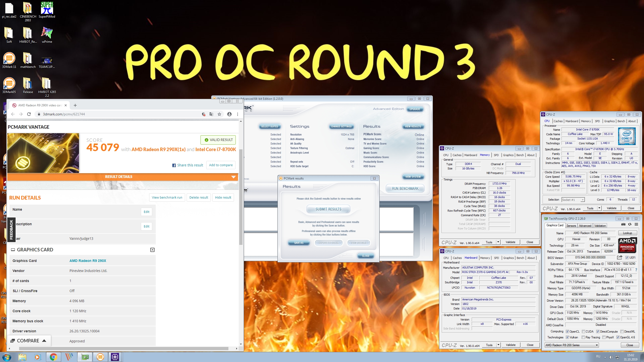Open the Chrome profile avatar menu
This screenshot has width=644, height=362.
(229, 114)
